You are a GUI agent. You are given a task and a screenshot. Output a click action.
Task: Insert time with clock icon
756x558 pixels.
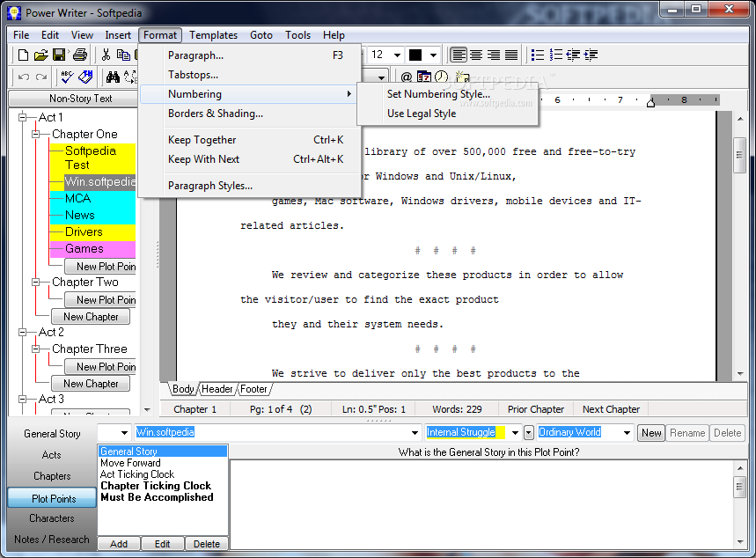[442, 77]
